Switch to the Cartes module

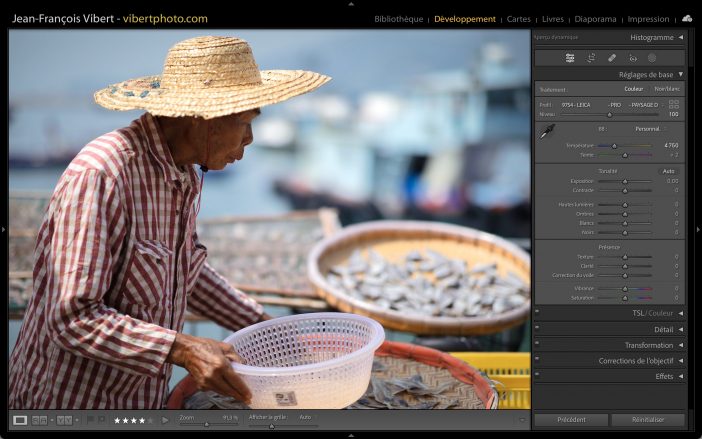519,19
